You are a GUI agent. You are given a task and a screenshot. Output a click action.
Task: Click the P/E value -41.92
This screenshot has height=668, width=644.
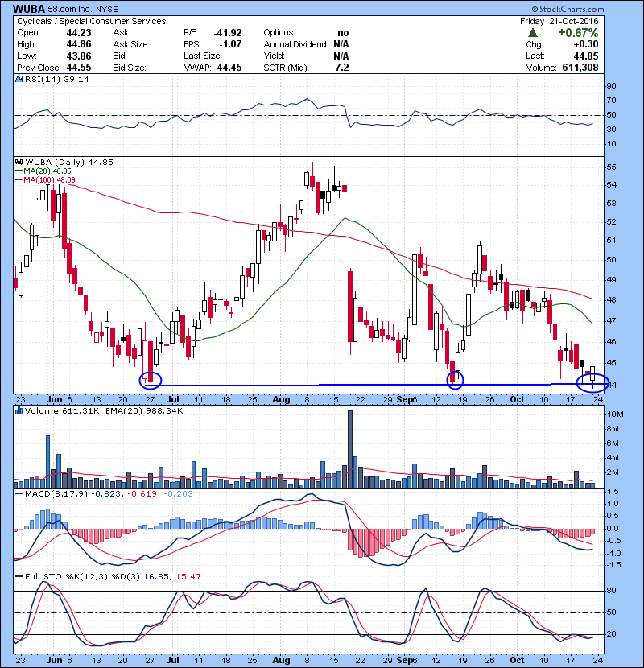click(x=228, y=33)
